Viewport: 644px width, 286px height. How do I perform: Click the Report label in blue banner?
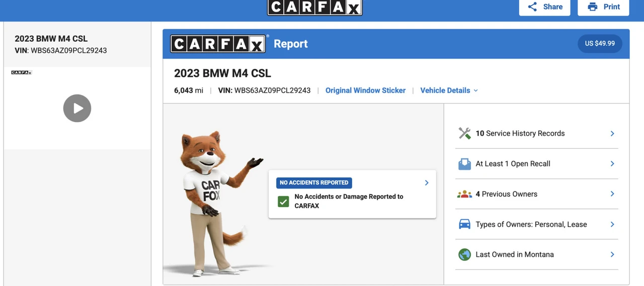pyautogui.click(x=290, y=44)
